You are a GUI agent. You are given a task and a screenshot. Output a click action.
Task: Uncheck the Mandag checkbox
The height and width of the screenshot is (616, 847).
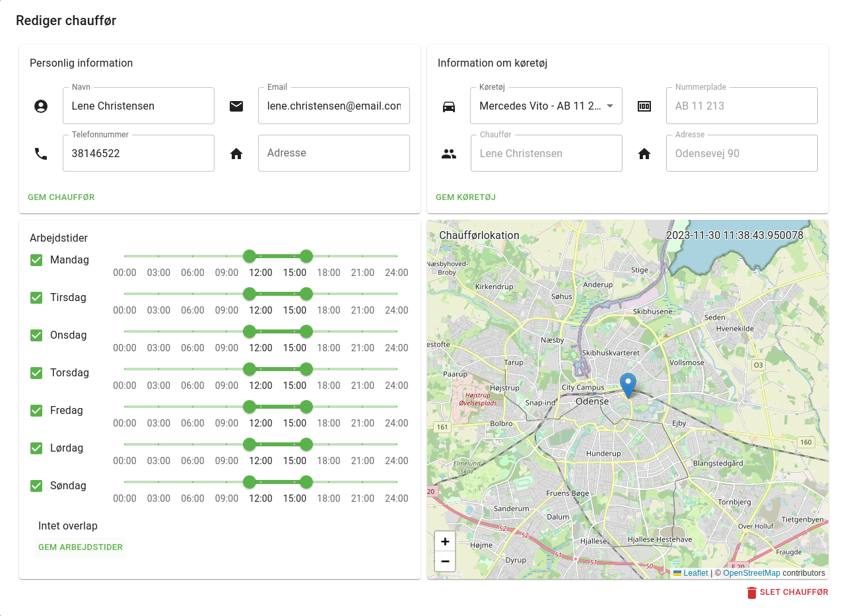pos(37,260)
